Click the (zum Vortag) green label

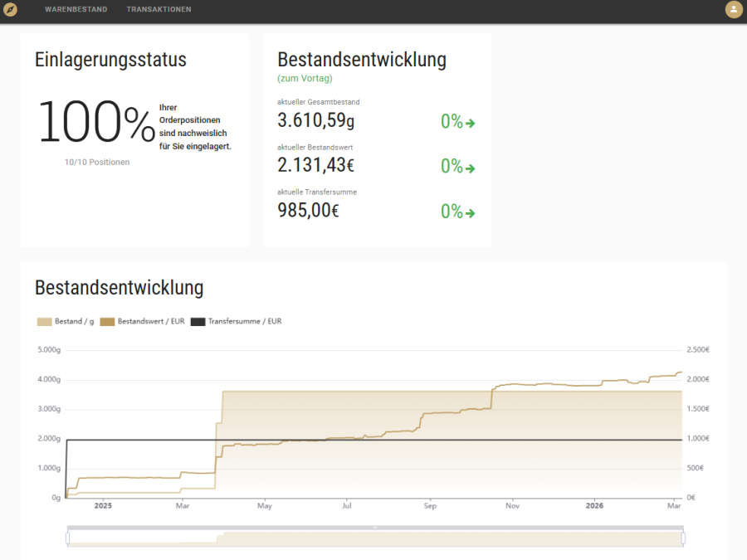[x=305, y=79]
